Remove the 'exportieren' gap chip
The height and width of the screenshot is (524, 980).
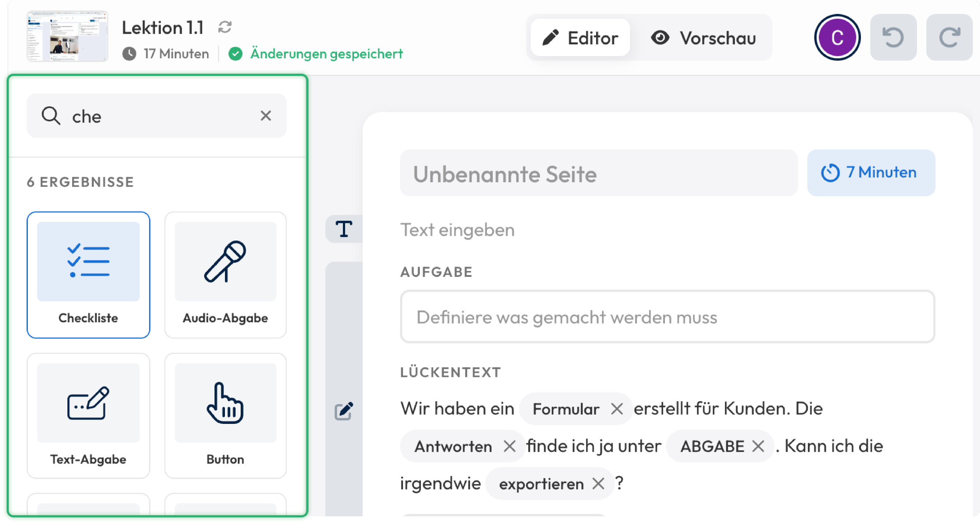tap(598, 484)
